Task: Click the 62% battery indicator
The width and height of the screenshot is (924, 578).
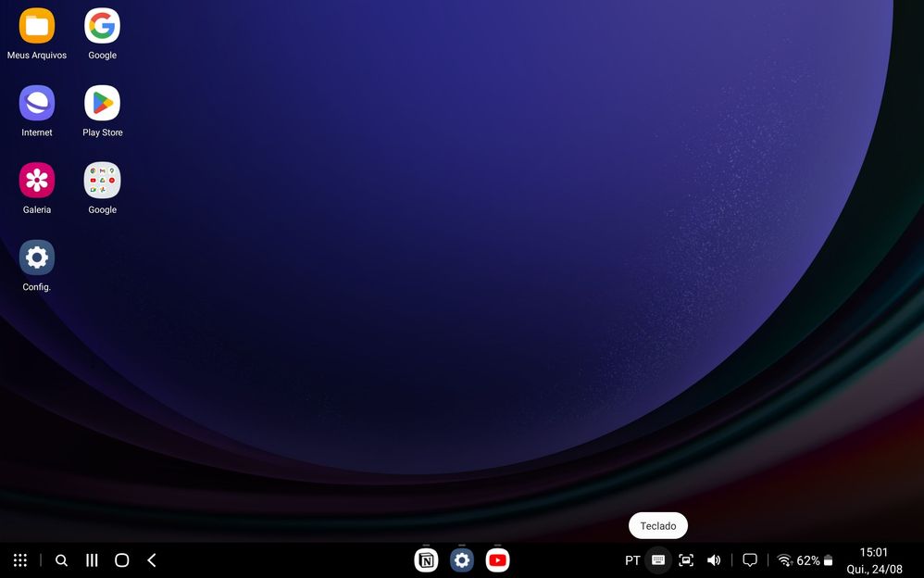Action: [815, 560]
